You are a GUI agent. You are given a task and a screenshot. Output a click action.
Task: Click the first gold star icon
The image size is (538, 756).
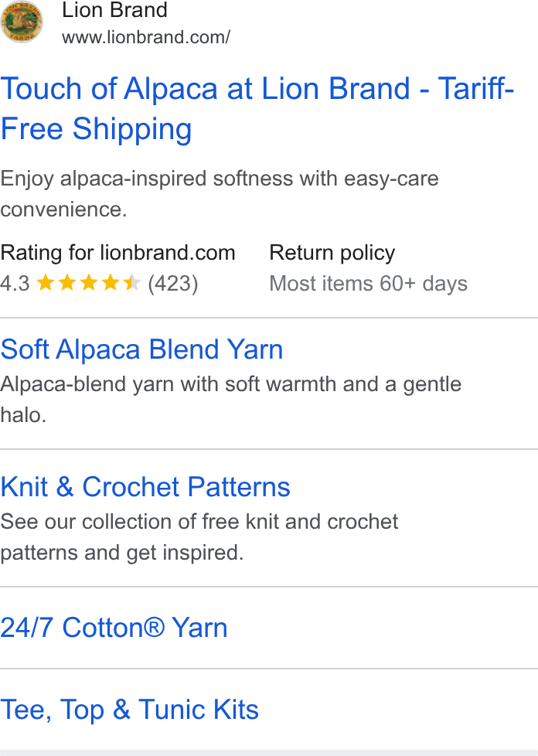tap(46, 283)
